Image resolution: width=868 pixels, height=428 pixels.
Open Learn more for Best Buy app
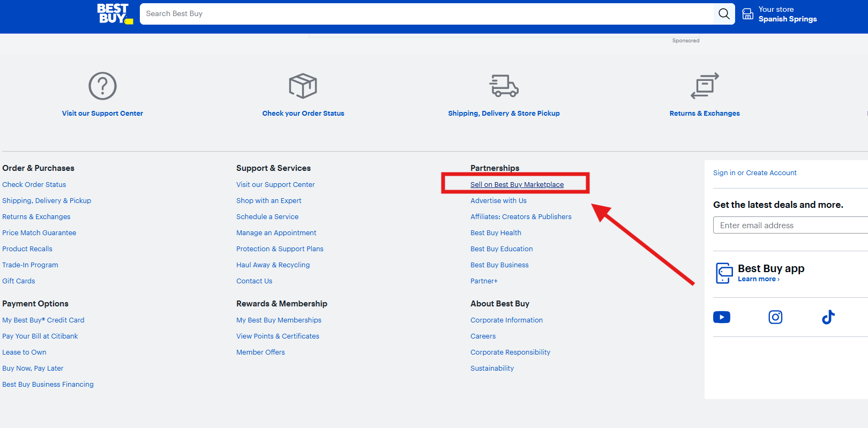(x=758, y=279)
